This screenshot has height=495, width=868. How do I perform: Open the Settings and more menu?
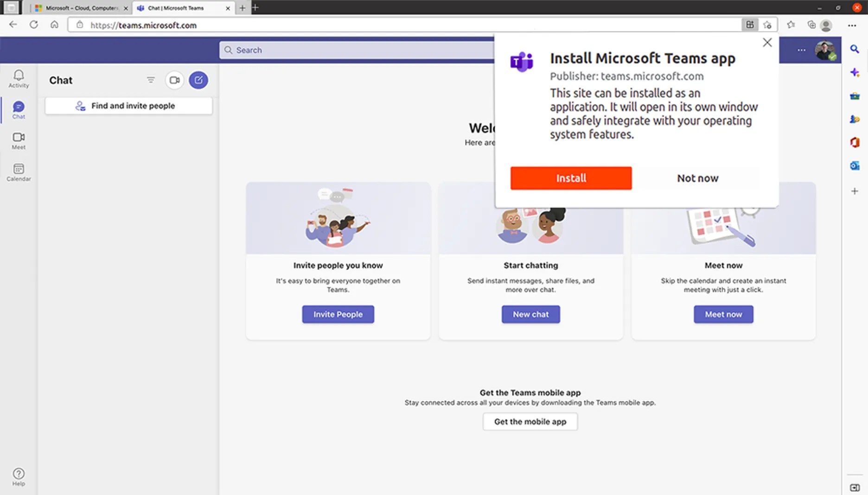852,25
